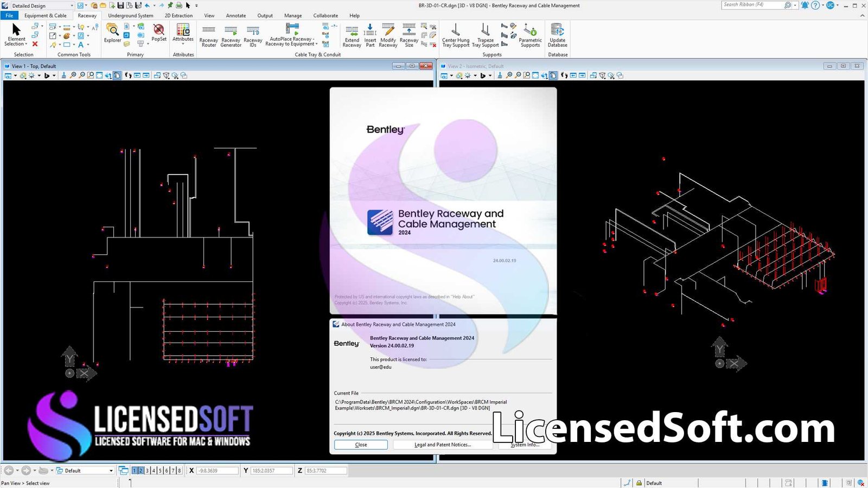Collapse the ribbon with the chevron
The height and width of the screenshot is (488, 868).
tap(863, 16)
